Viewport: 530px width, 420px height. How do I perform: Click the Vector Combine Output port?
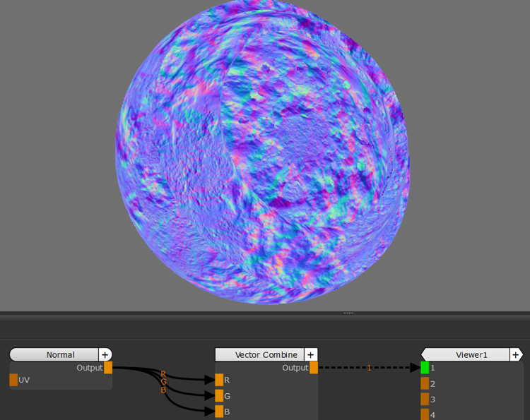pos(314,368)
